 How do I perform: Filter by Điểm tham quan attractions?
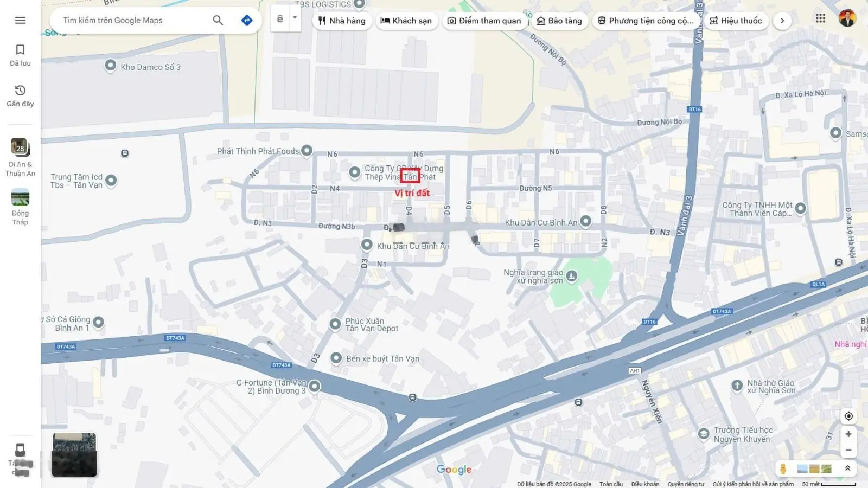click(x=484, y=21)
